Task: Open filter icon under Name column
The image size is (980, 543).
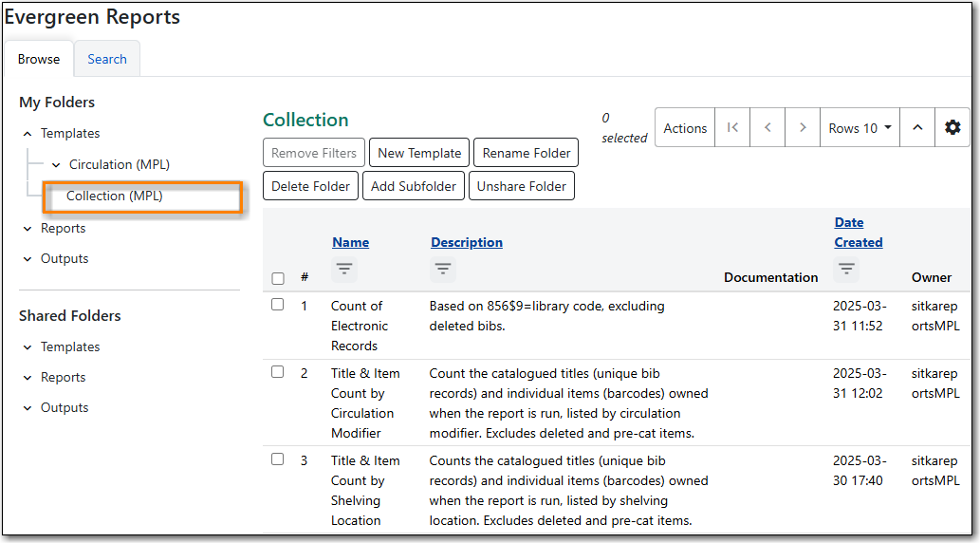Action: pyautogui.click(x=344, y=270)
